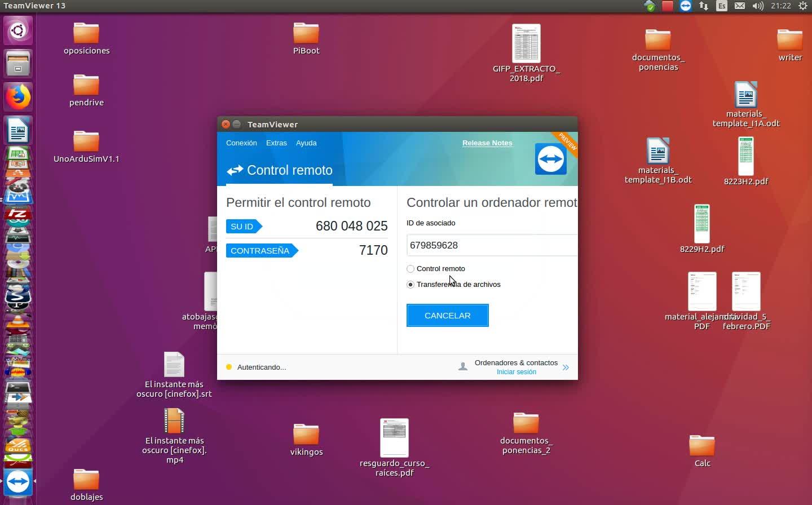Screen dimensions: 812x505
Task: Select the documentos_ponencias folder
Action: (658, 50)
